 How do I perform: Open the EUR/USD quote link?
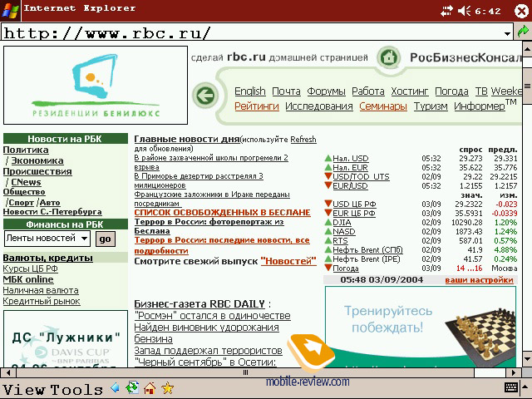[350, 186]
